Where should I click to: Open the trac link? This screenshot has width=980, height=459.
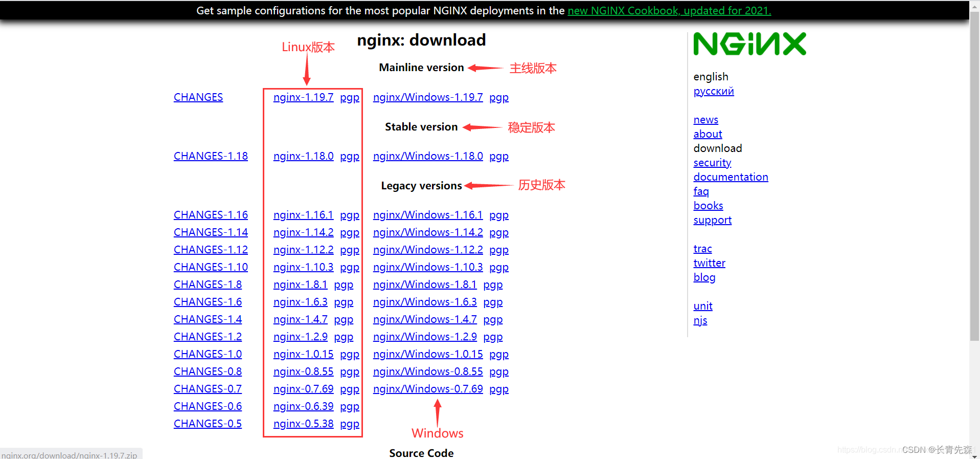702,249
